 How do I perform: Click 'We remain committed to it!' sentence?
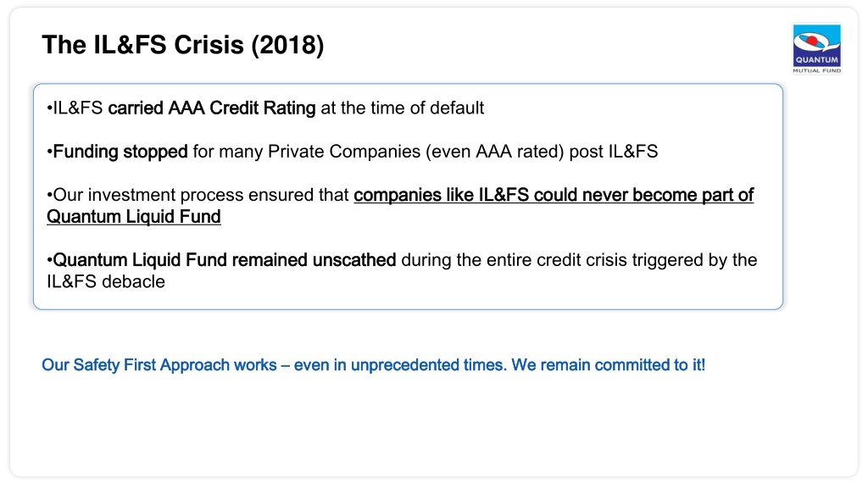(x=609, y=365)
